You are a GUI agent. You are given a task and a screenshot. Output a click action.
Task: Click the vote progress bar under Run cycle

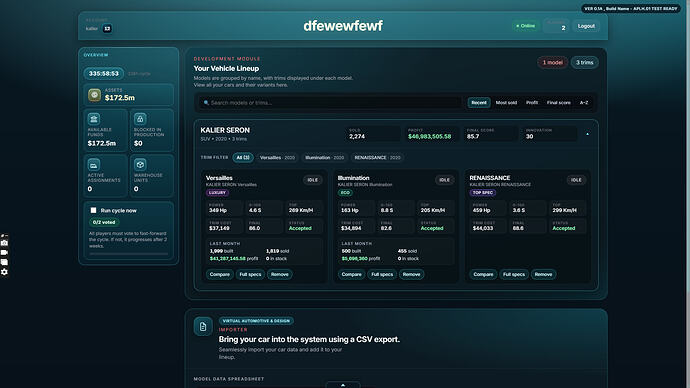click(128, 254)
